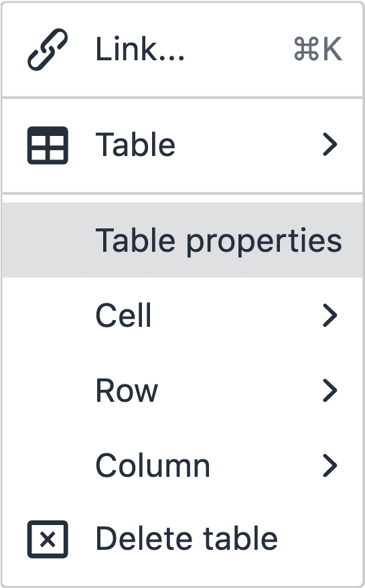Image resolution: width=365 pixels, height=588 pixels.
Task: Choose Delete table from the menu
Action: [182, 539]
